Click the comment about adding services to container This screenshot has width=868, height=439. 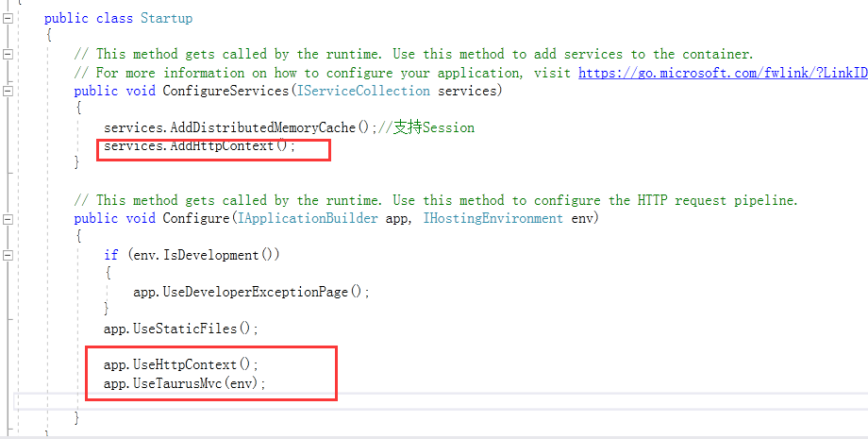pyautogui.click(x=414, y=54)
